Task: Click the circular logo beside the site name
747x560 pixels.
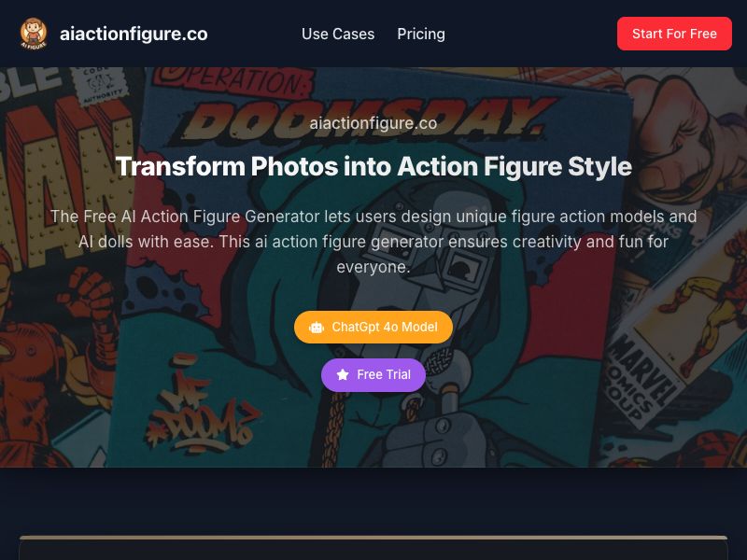Action: pyautogui.click(x=32, y=34)
